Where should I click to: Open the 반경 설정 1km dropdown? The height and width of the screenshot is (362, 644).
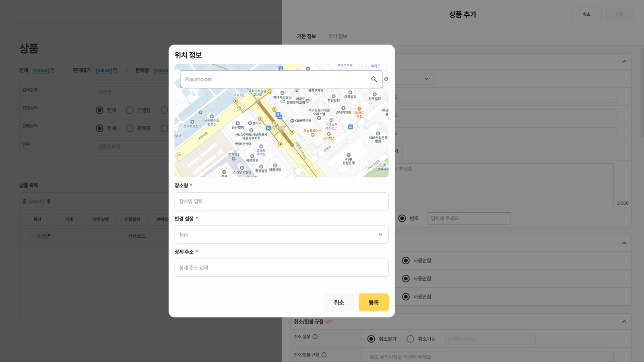[282, 234]
